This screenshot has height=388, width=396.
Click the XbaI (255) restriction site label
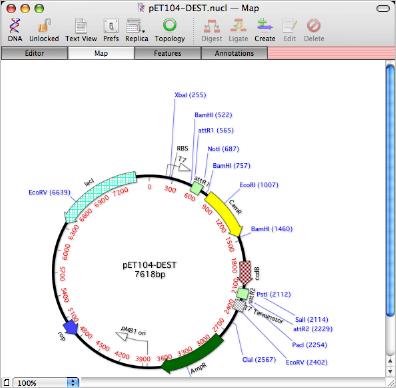pyautogui.click(x=190, y=95)
